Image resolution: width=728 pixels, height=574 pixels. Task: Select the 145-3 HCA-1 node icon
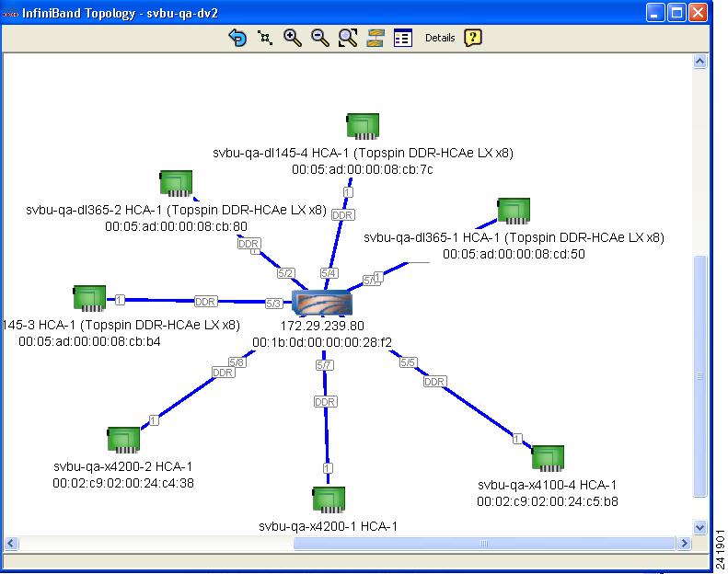click(89, 298)
